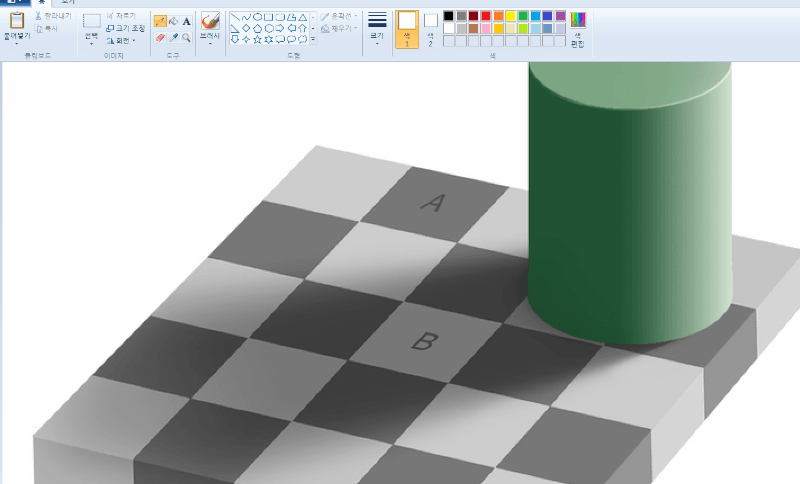Pick the pink color swatch

(486, 29)
